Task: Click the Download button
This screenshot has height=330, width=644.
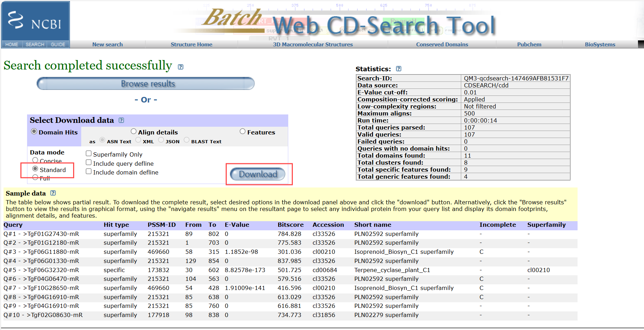Action: [x=258, y=174]
